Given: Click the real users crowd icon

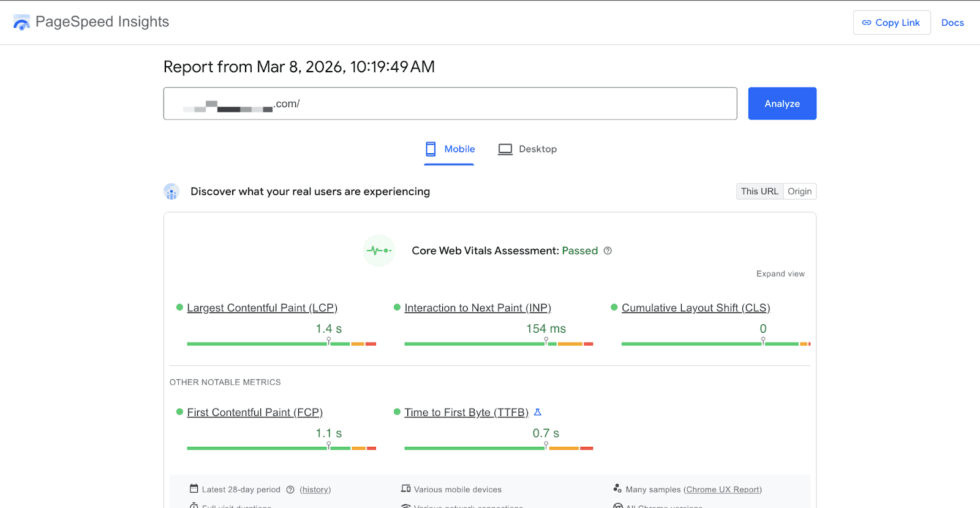Looking at the screenshot, I should pos(171,192).
